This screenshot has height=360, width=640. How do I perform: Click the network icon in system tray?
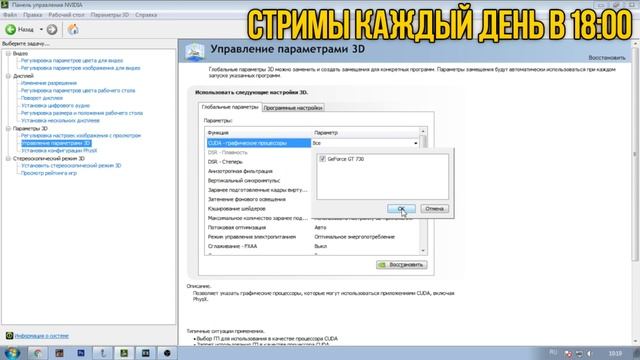579,353
